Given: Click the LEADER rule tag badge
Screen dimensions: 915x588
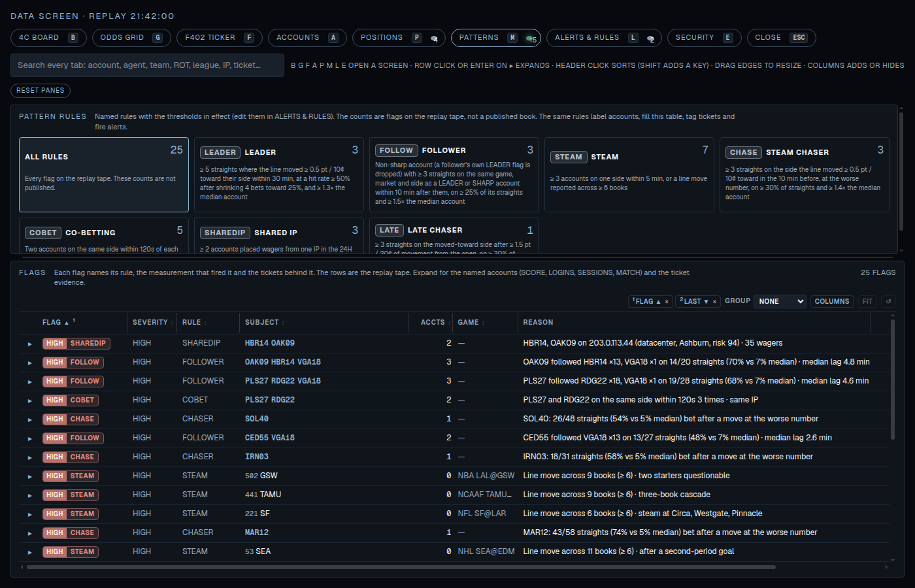Looking at the screenshot, I should [220, 152].
